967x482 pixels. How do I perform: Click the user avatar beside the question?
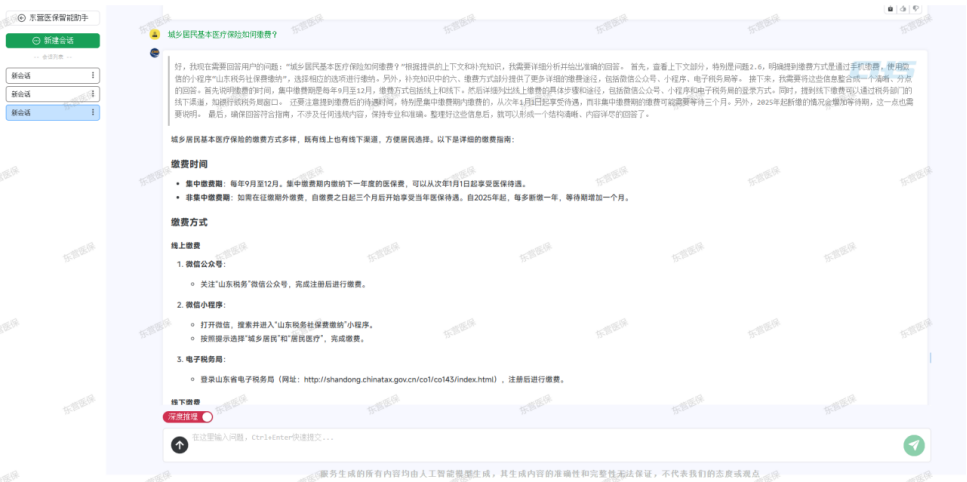pos(155,34)
